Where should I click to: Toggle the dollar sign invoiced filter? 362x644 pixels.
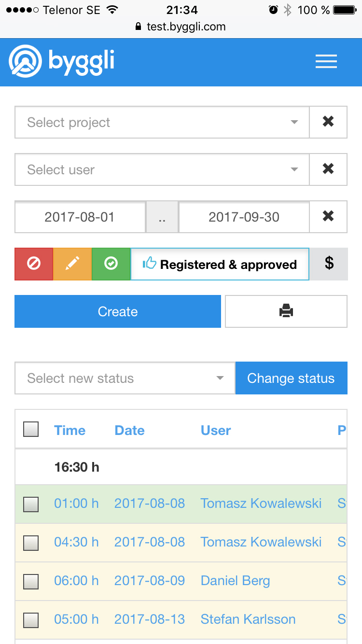click(329, 264)
